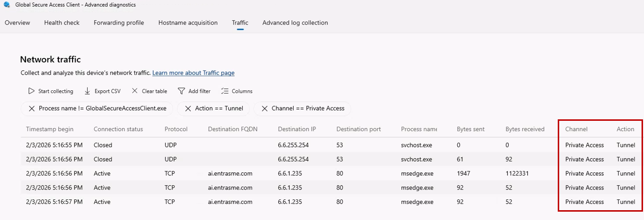Click the Process name column header
The width and height of the screenshot is (644, 220).
[x=419, y=129]
